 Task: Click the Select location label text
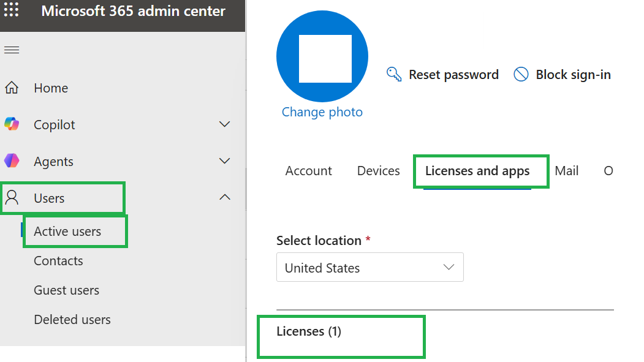[x=319, y=241]
